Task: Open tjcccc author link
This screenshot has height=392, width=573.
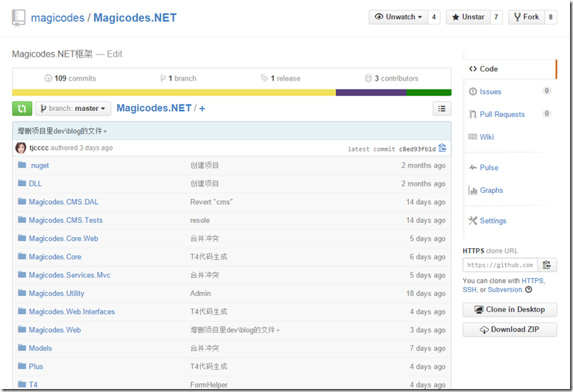Action: pos(39,148)
